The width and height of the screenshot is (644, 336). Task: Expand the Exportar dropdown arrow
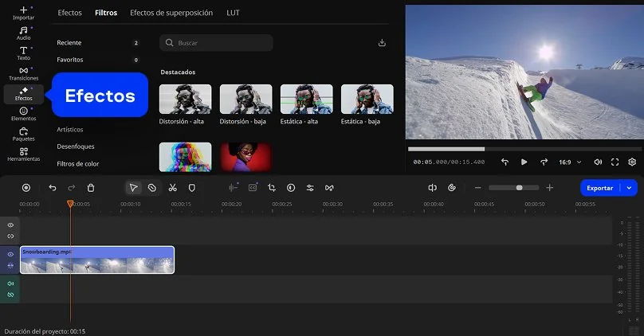[x=630, y=188]
